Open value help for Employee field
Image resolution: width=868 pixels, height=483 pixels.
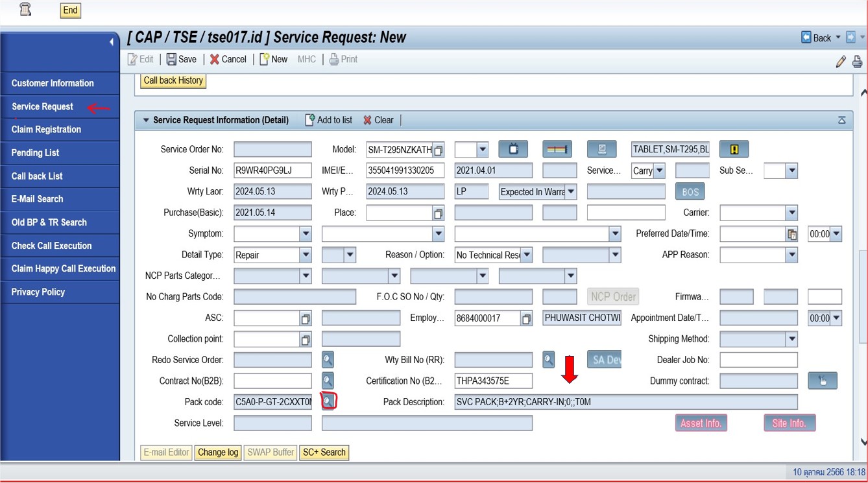[527, 318]
